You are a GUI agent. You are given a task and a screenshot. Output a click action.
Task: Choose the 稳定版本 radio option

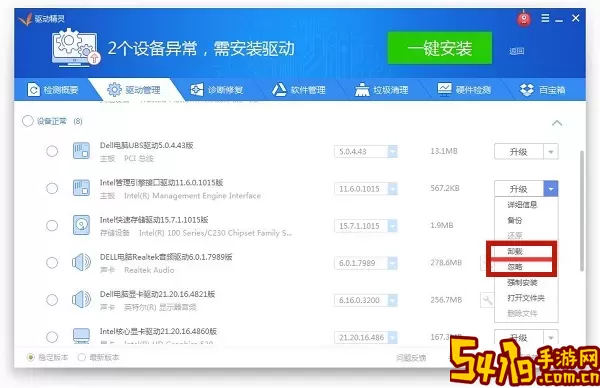coord(31,357)
